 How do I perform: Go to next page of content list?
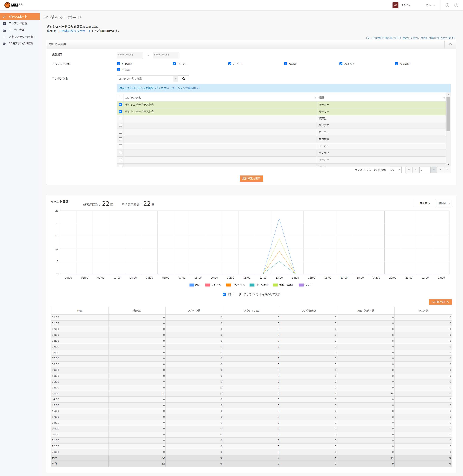point(440,170)
